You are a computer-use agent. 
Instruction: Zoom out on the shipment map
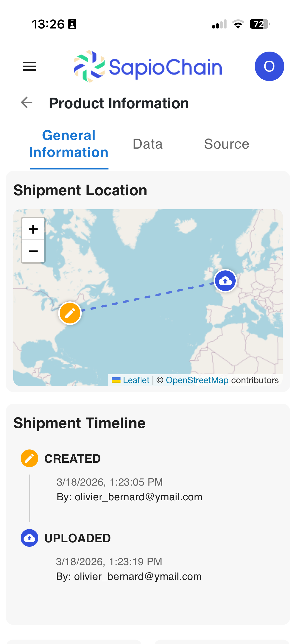coord(33,251)
